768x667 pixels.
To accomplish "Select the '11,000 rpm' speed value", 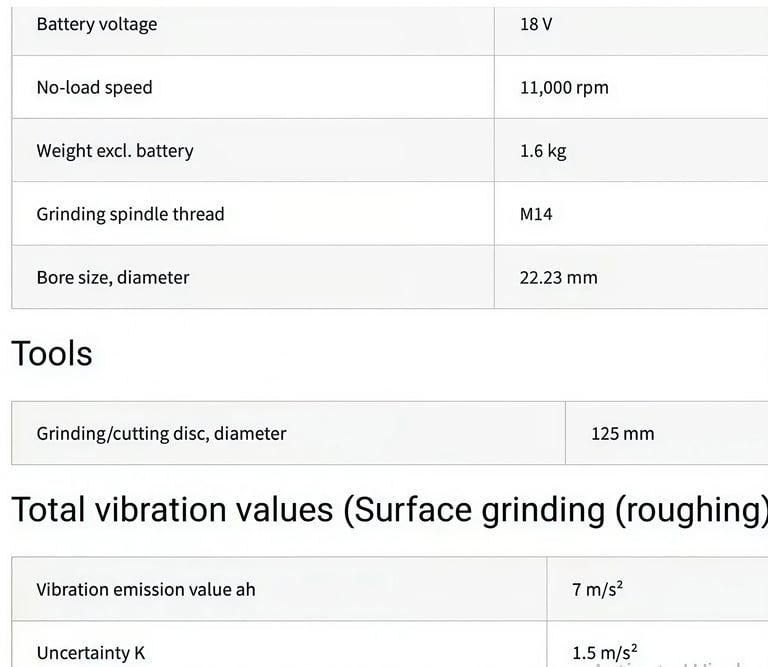I will (564, 87).
